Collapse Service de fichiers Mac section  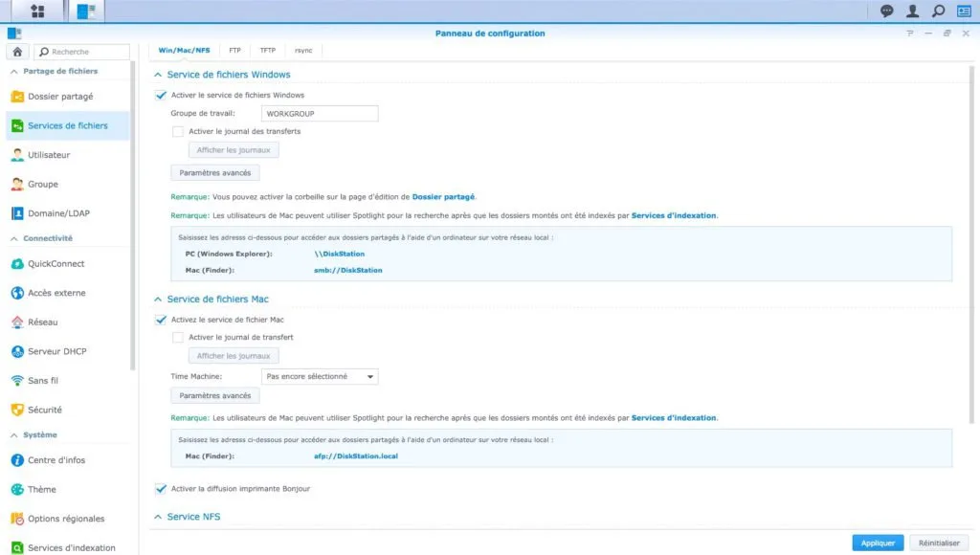click(x=158, y=300)
